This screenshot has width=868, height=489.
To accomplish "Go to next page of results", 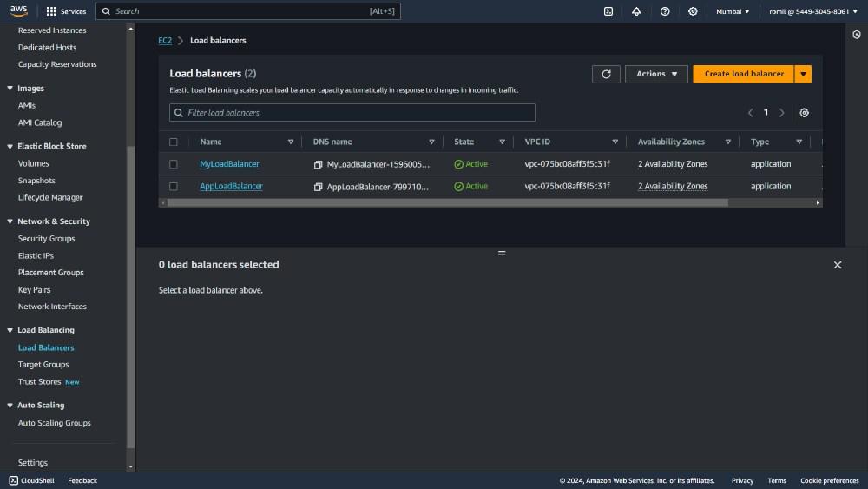I will pos(782,112).
